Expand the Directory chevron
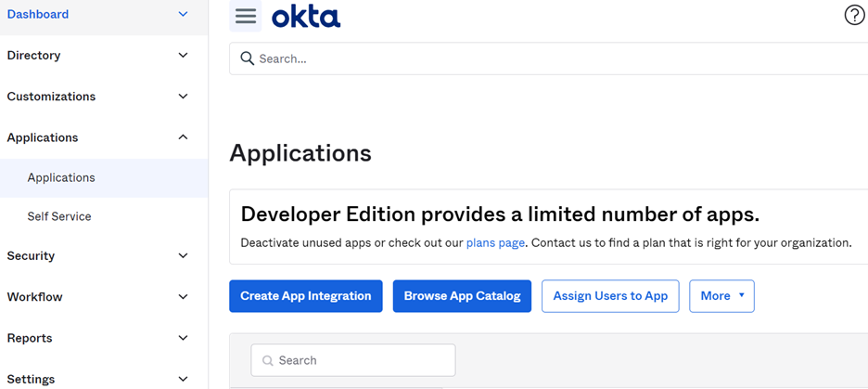Image resolution: width=868 pixels, height=389 pixels. click(x=183, y=56)
